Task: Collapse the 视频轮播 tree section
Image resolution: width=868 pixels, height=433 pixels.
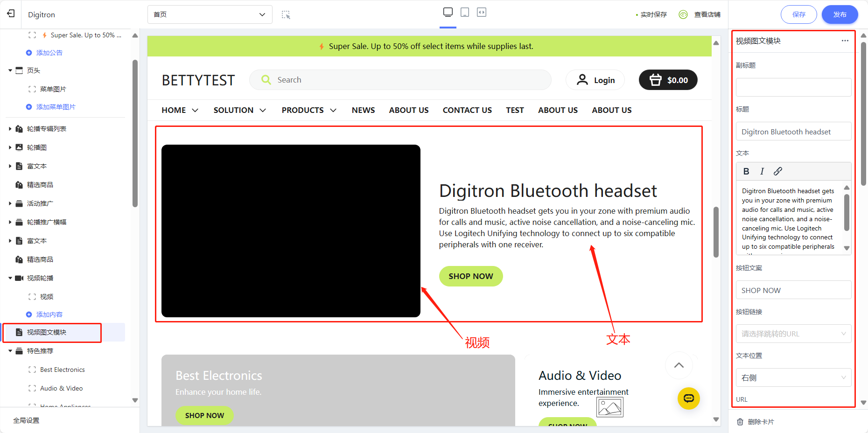Action: tap(10, 278)
